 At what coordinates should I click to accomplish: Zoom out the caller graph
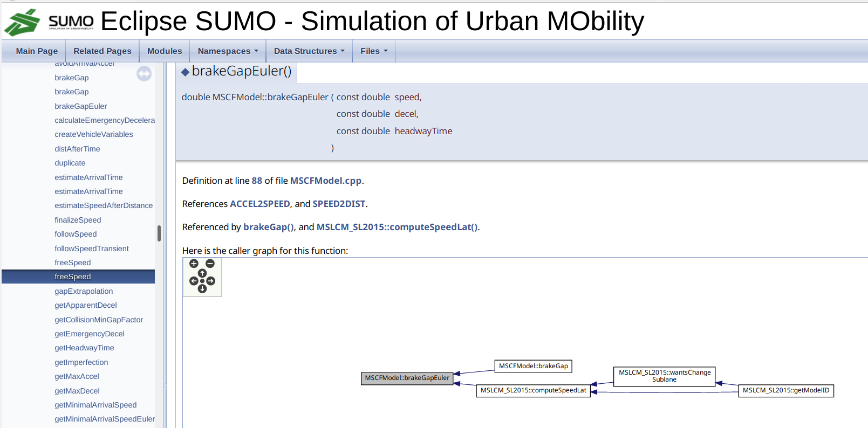[210, 264]
